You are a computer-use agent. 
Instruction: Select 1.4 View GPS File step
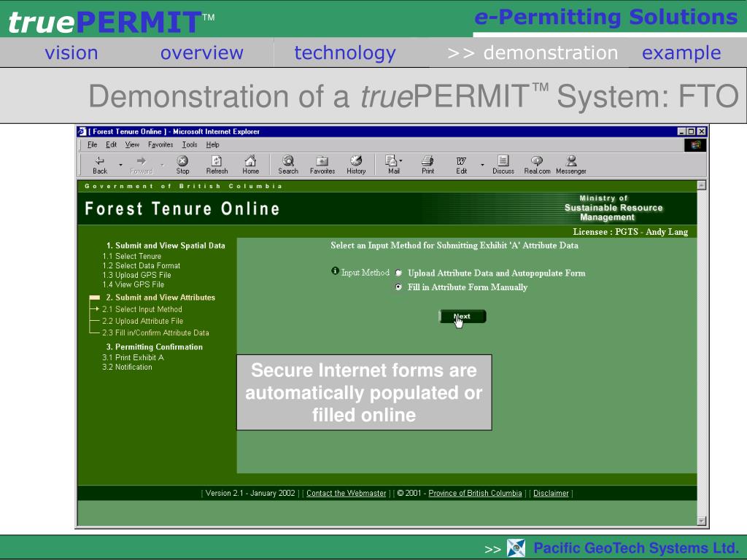133,285
